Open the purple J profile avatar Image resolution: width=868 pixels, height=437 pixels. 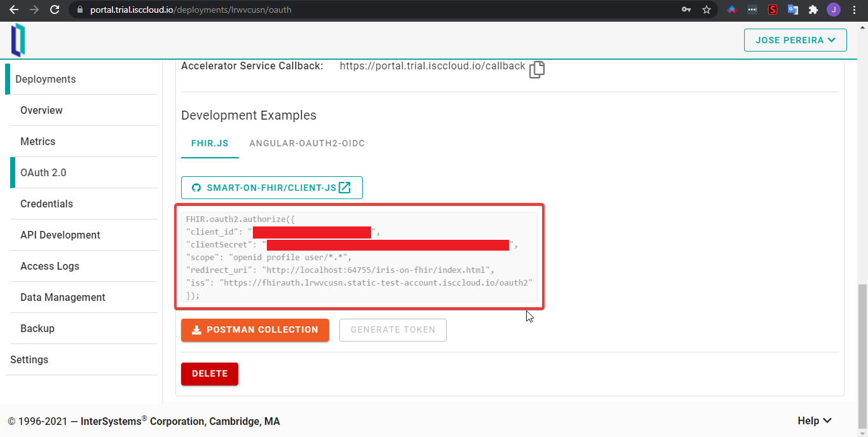834,10
